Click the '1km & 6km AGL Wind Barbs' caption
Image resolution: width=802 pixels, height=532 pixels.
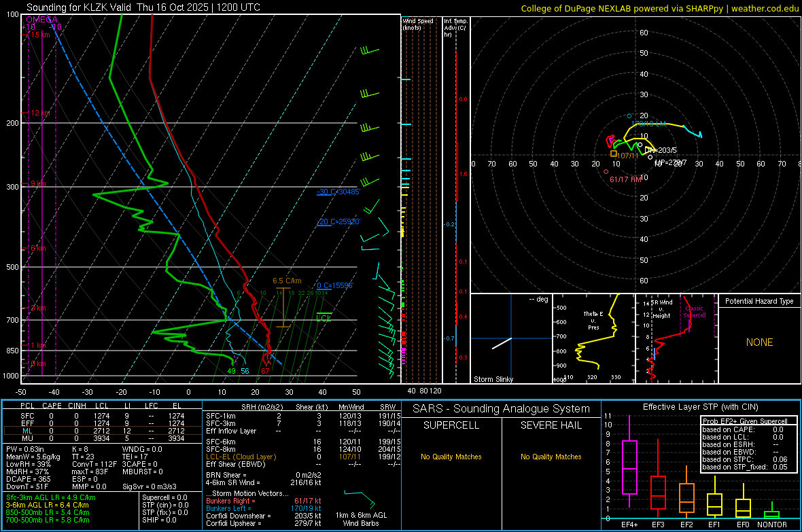click(361, 519)
